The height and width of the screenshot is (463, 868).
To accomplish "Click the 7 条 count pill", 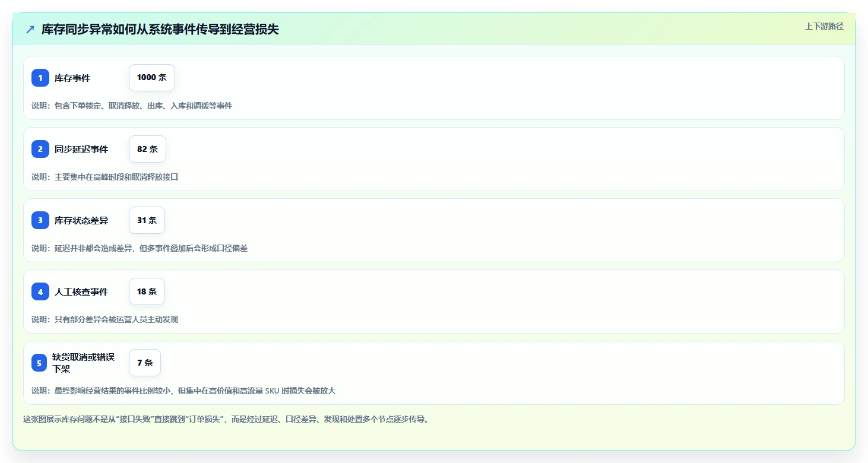I will (x=145, y=363).
